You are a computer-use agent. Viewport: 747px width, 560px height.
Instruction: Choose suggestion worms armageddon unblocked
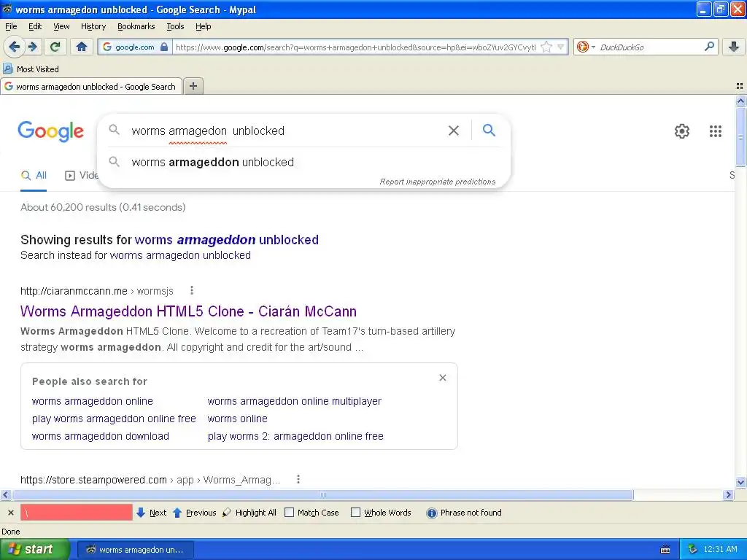(x=212, y=162)
